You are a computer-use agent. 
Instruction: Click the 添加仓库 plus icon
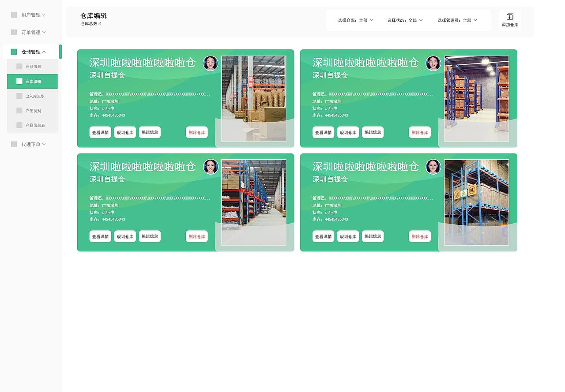coord(510,17)
